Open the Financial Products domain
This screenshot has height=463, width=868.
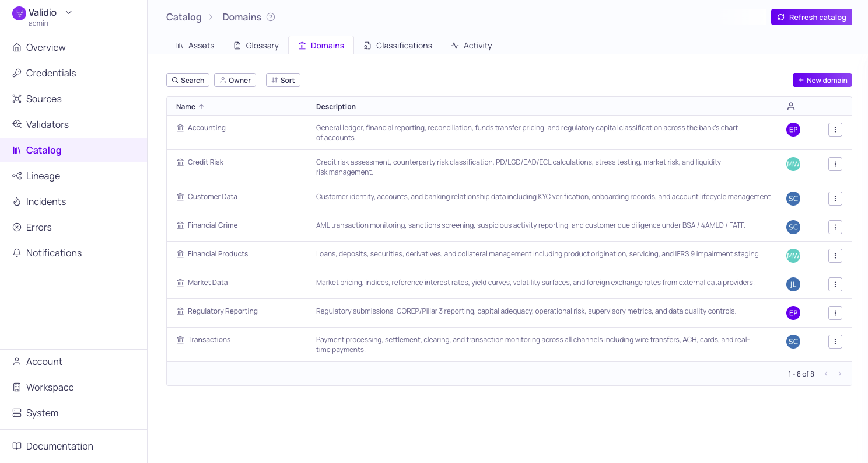coord(218,254)
